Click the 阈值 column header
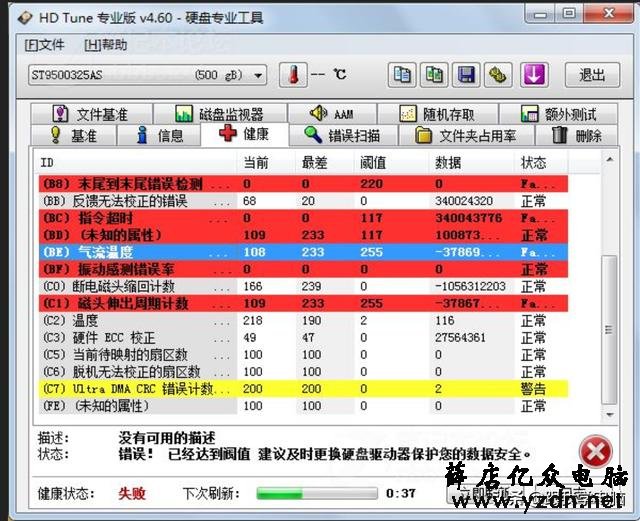This screenshot has width=640, height=521. pos(391,163)
